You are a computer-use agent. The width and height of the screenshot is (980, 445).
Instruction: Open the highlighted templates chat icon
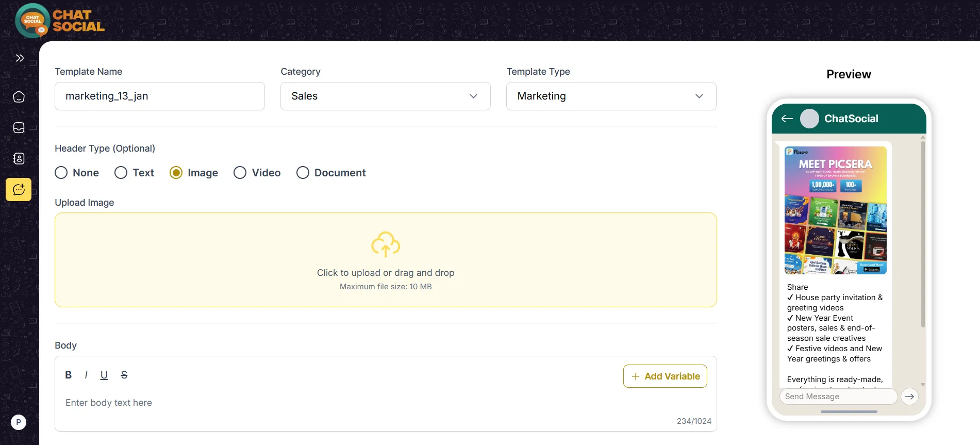click(x=19, y=189)
